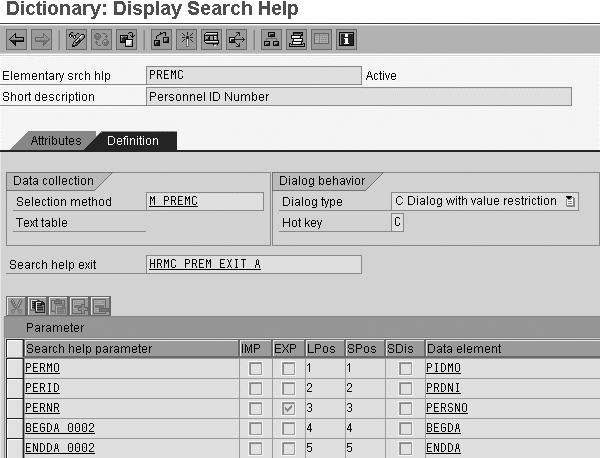Toggle SDis checkbox for PERNR row
This screenshot has height=458, width=600.
pyautogui.click(x=405, y=408)
